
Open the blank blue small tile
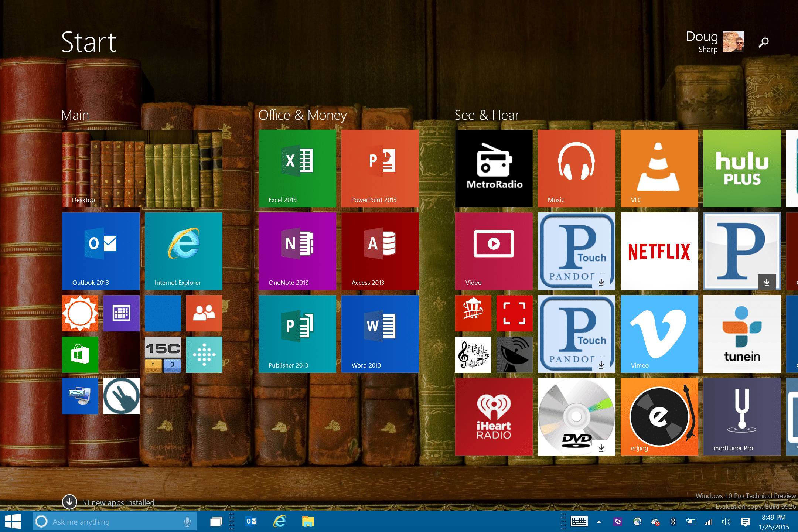pos(163,313)
